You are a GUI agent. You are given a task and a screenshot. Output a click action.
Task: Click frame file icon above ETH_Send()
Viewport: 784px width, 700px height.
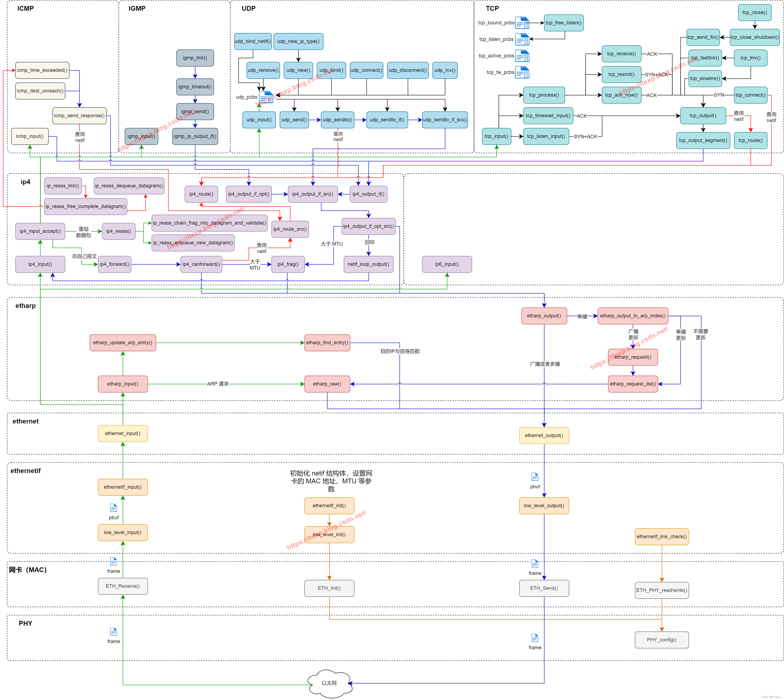coord(535,564)
